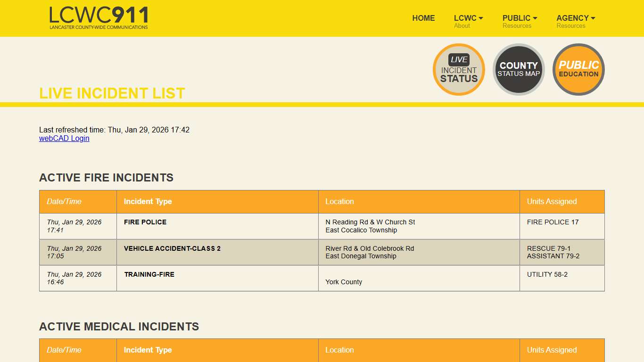
Task: Open the Live Incident Status badge
Action: click(x=458, y=69)
